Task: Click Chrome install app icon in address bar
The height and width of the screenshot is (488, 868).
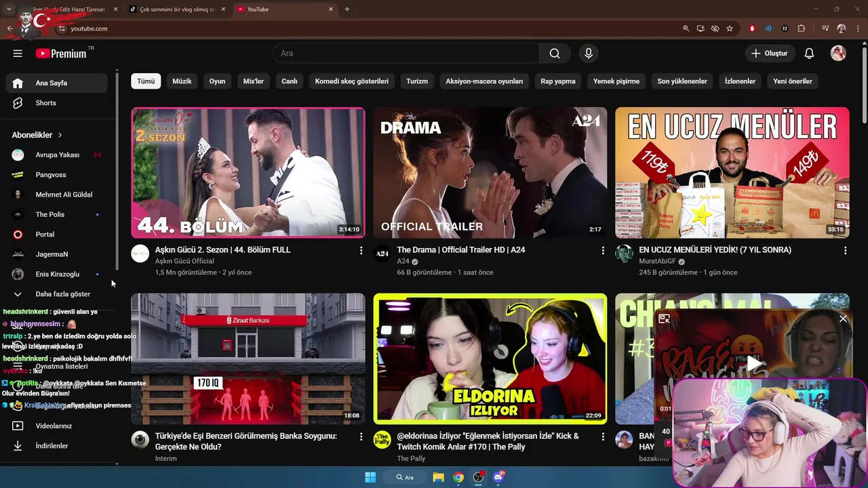Action: click(x=701, y=28)
